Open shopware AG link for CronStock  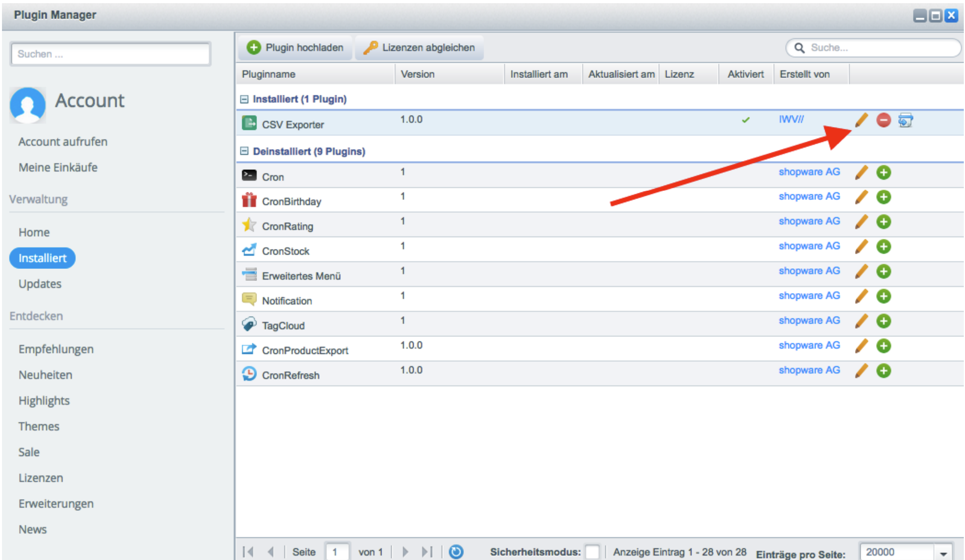[809, 246]
